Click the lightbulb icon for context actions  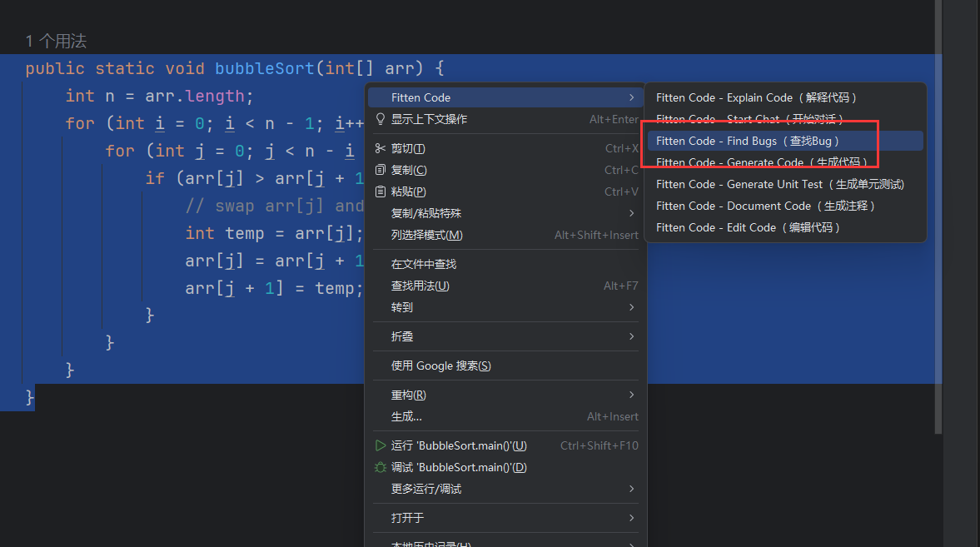[381, 119]
